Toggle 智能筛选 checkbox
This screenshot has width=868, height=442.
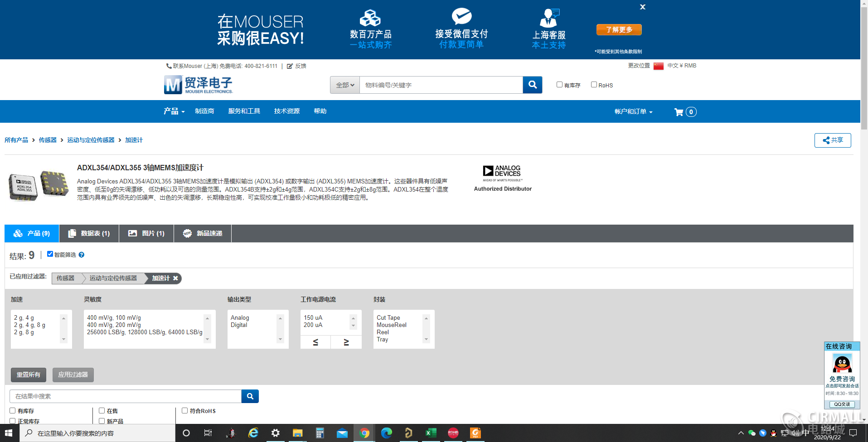pos(50,254)
